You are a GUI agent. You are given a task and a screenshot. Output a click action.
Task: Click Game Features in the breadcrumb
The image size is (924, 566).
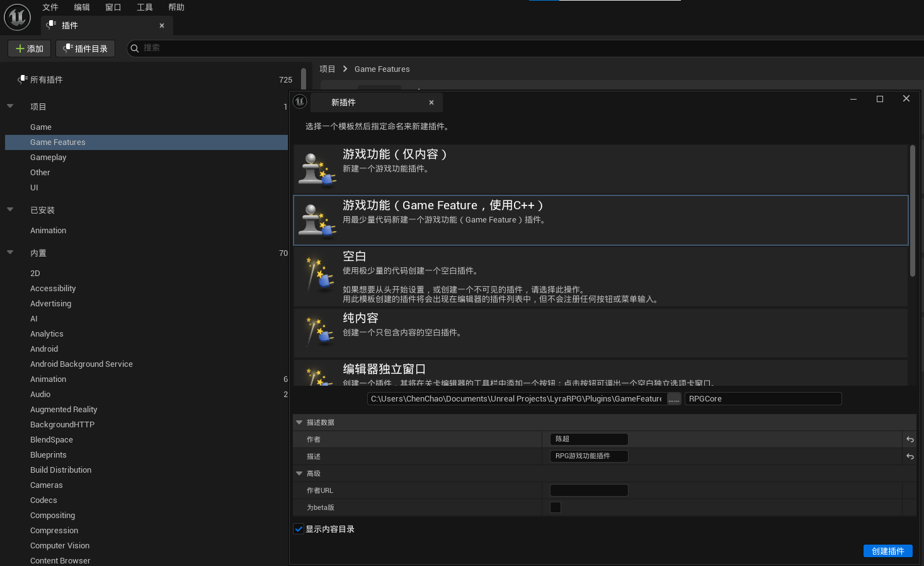click(382, 69)
